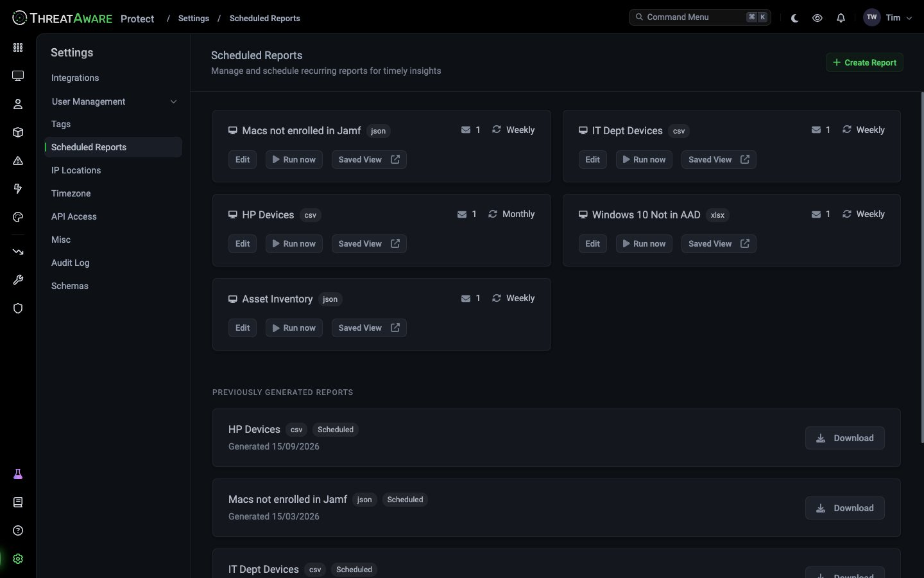Click the Create Report button
This screenshot has height=578, width=924.
tap(864, 62)
